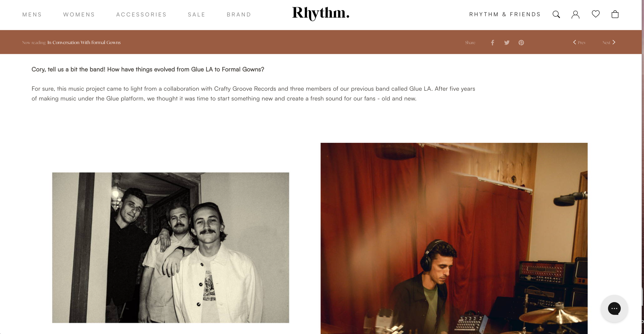This screenshot has width=644, height=334.
Task: Open the chat bubble widget
Action: [614, 308]
